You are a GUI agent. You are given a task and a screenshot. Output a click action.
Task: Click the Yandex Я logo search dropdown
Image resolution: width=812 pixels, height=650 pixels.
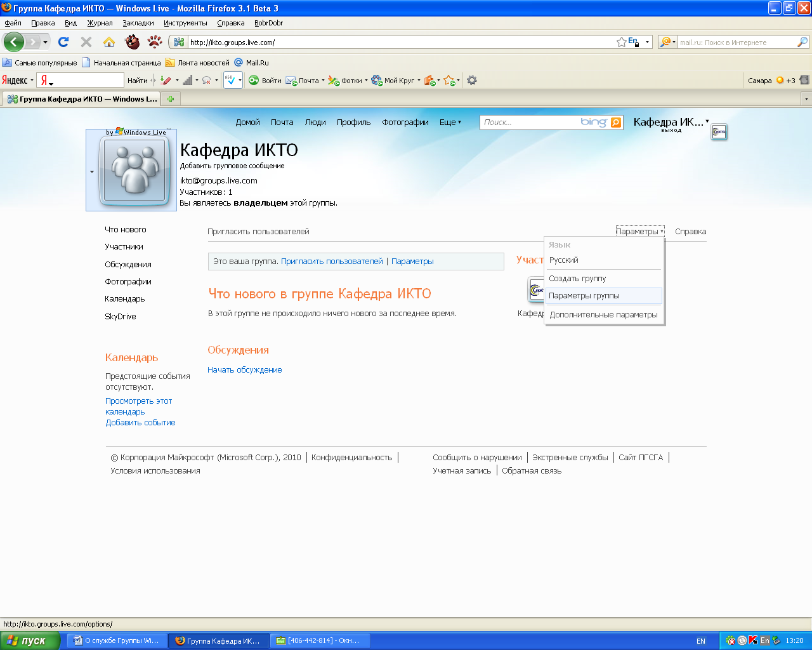47,81
